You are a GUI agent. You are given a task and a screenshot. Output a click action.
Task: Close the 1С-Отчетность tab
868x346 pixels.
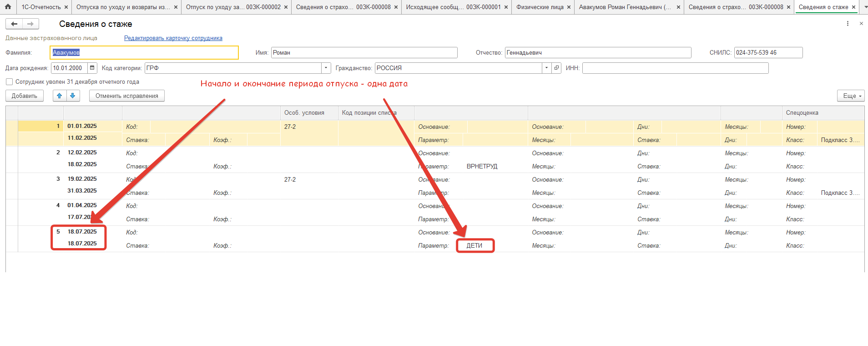click(66, 7)
